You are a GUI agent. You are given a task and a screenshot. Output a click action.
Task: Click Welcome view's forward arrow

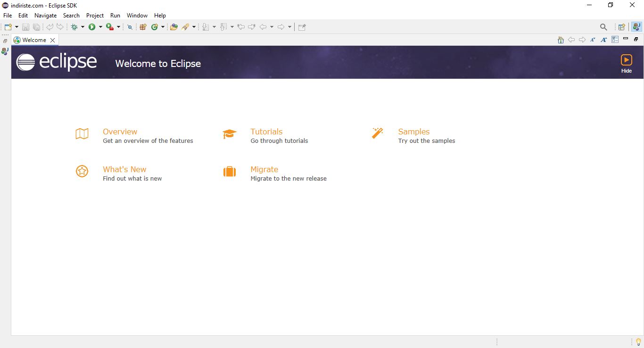pyautogui.click(x=582, y=40)
